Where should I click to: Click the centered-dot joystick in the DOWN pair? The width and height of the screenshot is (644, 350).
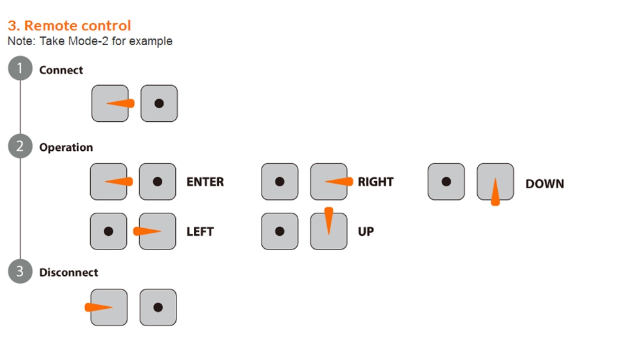(446, 181)
